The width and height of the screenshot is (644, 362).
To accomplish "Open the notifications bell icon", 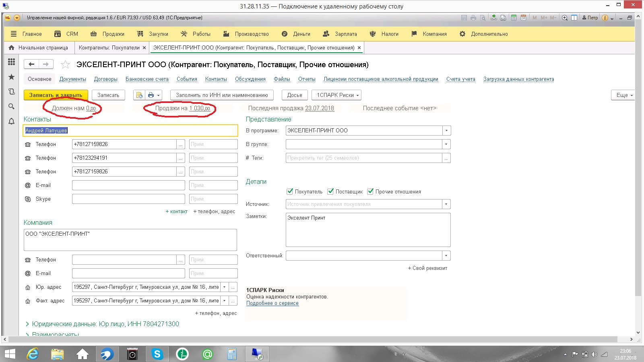I will click(11, 121).
